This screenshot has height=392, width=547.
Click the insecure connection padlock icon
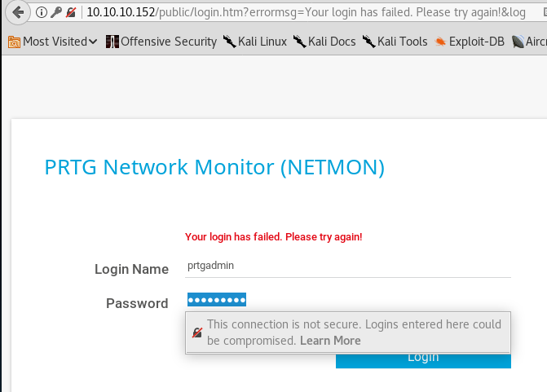pyautogui.click(x=71, y=13)
